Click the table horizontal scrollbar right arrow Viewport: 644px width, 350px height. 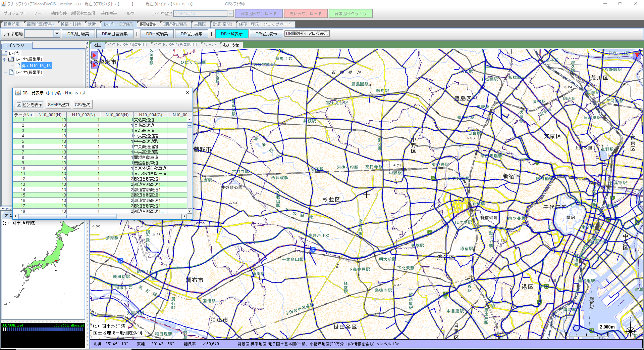(184, 216)
